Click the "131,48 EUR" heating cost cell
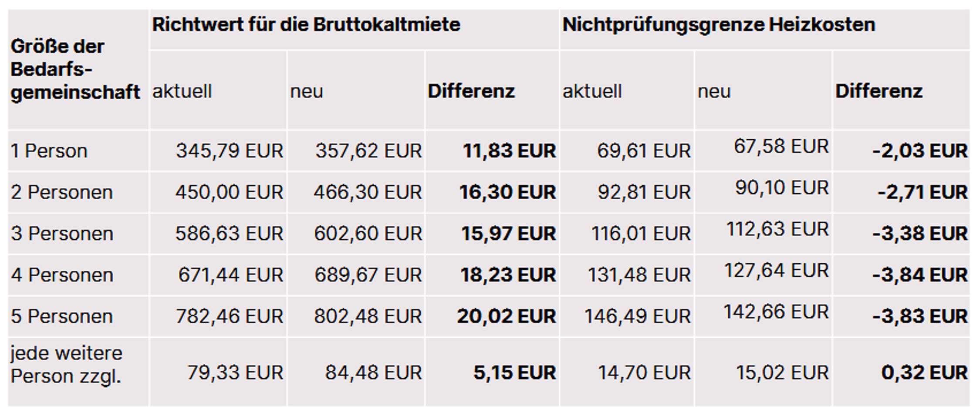The width and height of the screenshot is (980, 416). pos(639,275)
